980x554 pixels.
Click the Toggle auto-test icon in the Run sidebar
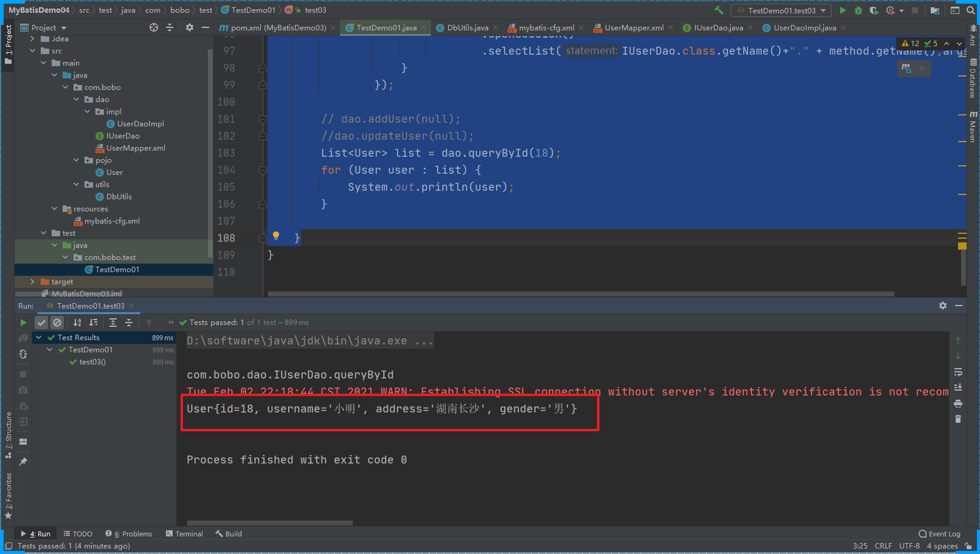tap(23, 354)
